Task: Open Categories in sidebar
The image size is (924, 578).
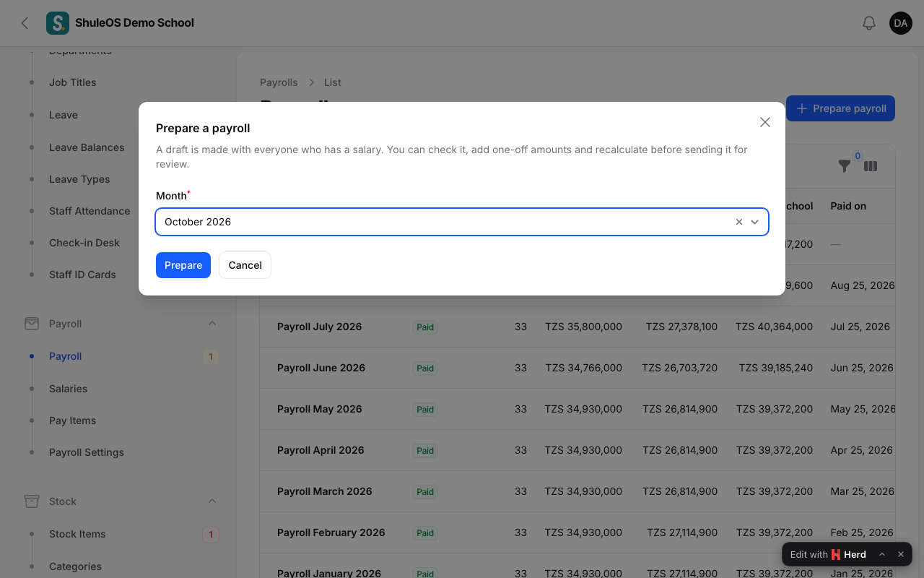Action: pyautogui.click(x=75, y=566)
